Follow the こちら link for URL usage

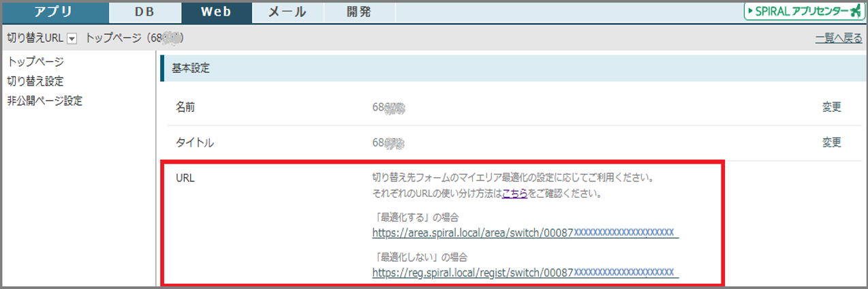(514, 194)
